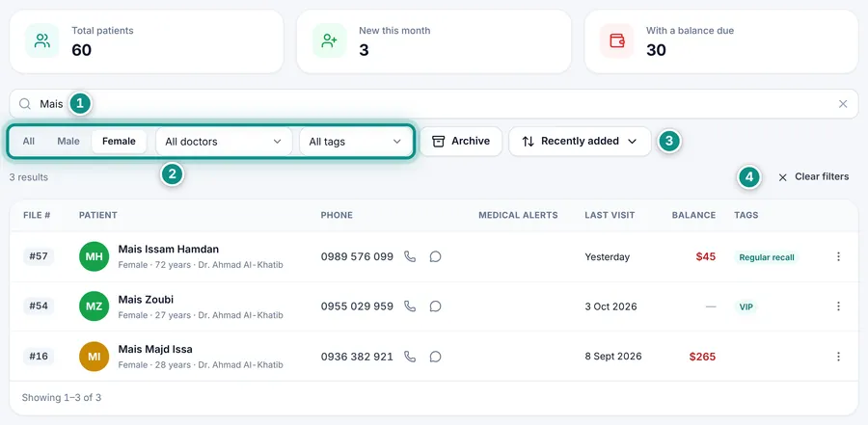Click the MEDICAL ALERTS column header
The width and height of the screenshot is (868, 425).
pos(518,215)
